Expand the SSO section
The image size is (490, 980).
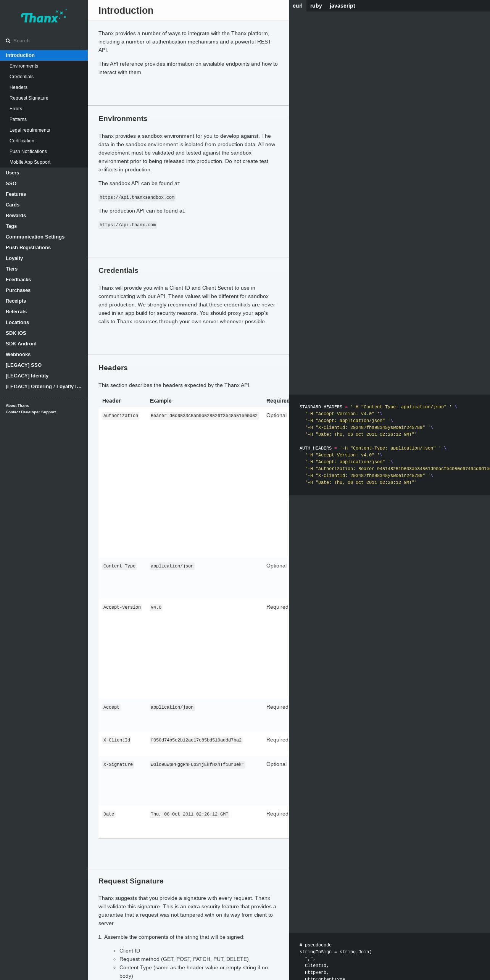(x=44, y=184)
